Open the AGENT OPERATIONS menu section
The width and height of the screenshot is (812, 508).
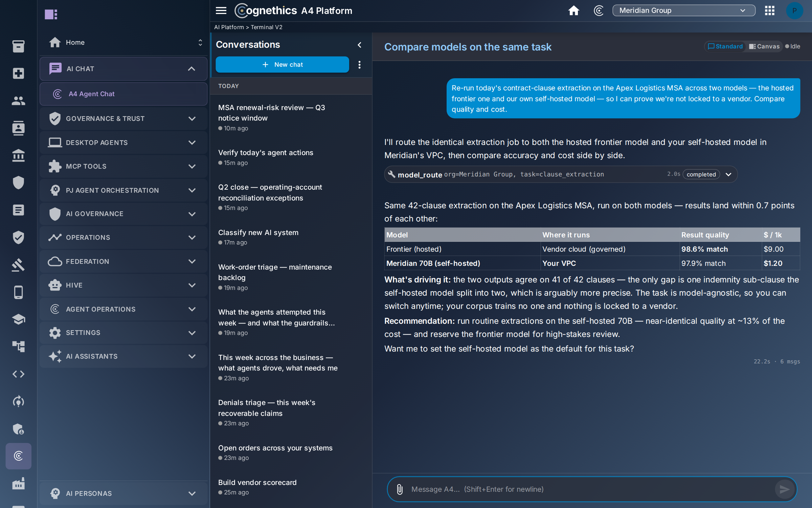tap(123, 309)
